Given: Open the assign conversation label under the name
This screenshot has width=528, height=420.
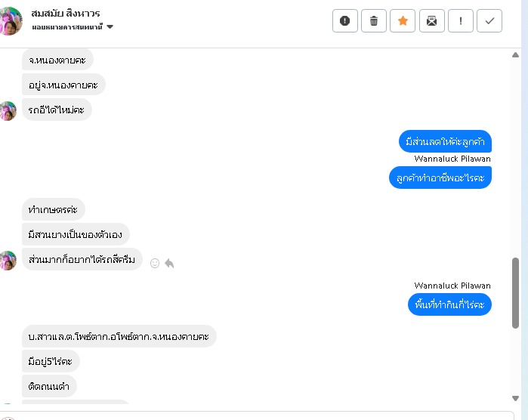Looking at the screenshot, I should coord(68,27).
